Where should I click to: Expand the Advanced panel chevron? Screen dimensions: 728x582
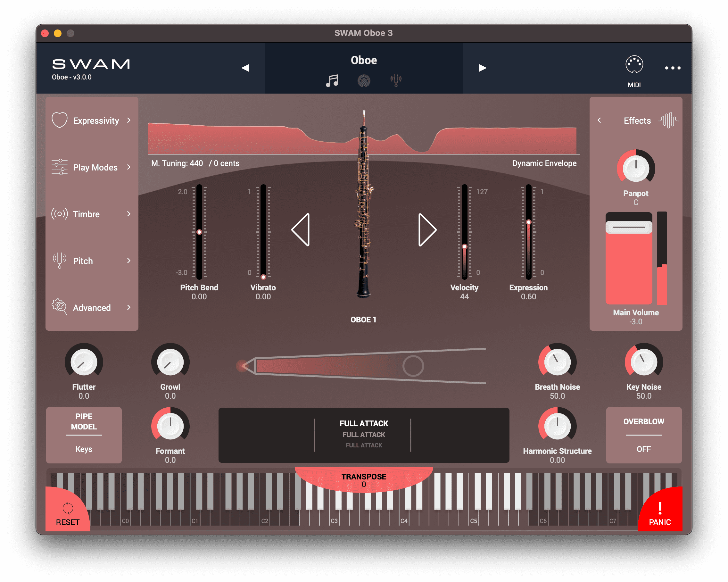(x=128, y=307)
